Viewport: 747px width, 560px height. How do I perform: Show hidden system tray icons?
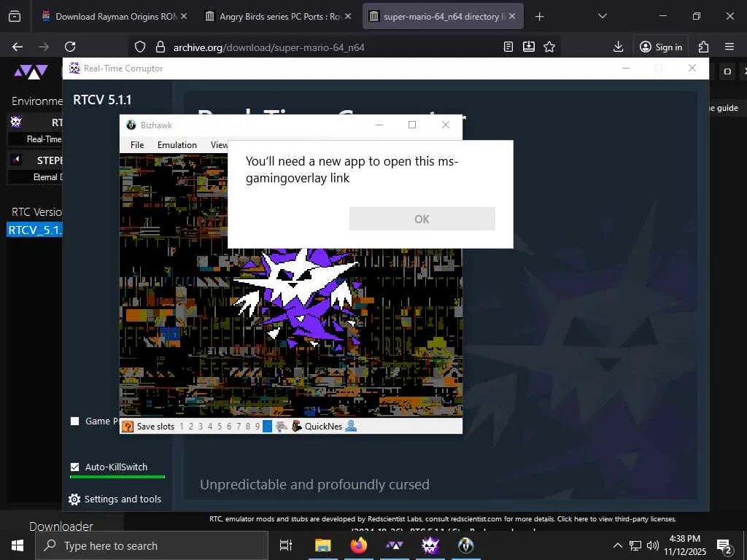[617, 545]
